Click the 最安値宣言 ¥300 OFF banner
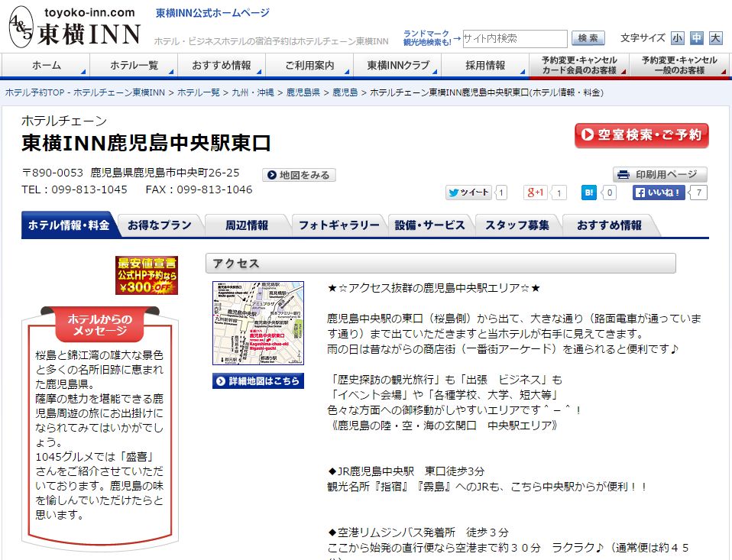This screenshot has width=732, height=560. point(147,275)
